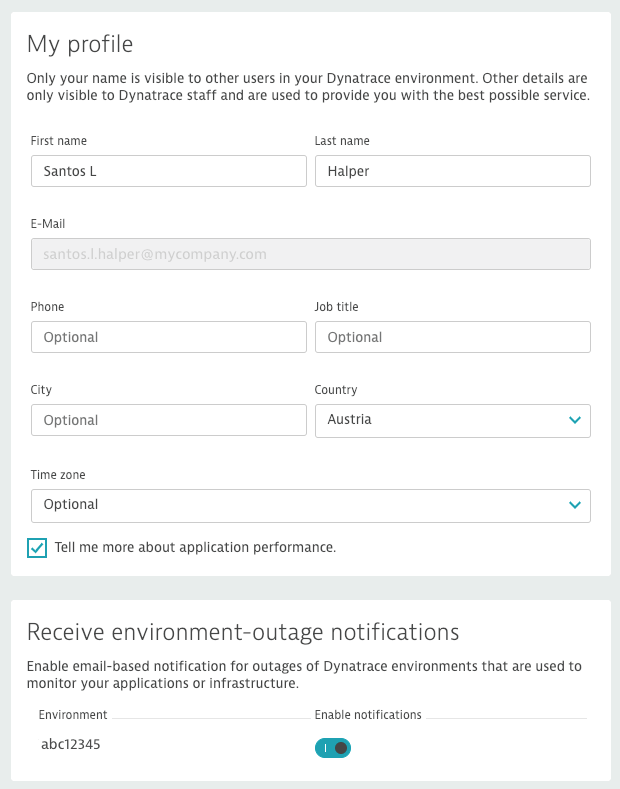Click into the Last name field with Halper
The height and width of the screenshot is (789, 620).
[452, 171]
